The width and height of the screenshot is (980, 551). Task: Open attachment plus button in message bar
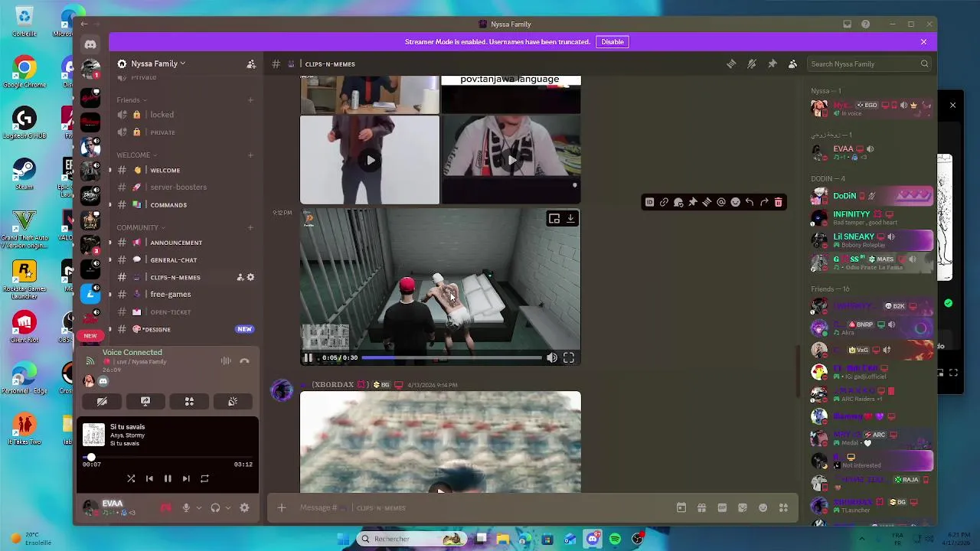pyautogui.click(x=281, y=507)
